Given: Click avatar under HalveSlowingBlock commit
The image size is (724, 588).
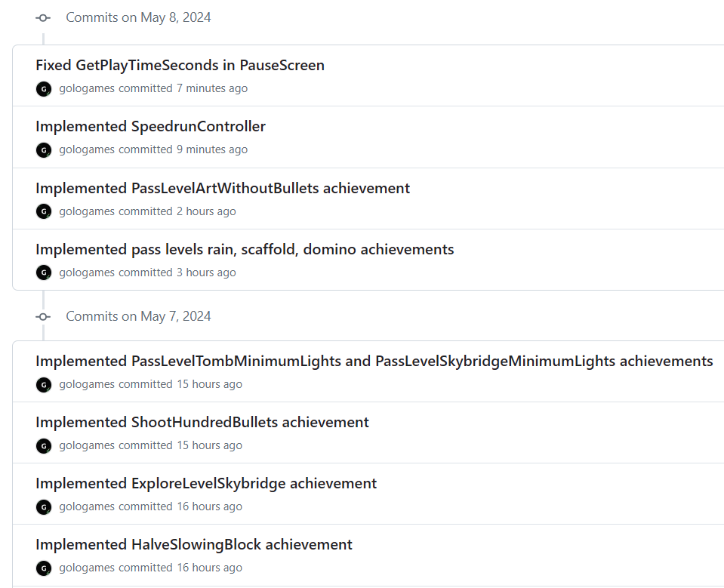Looking at the screenshot, I should click(44, 568).
